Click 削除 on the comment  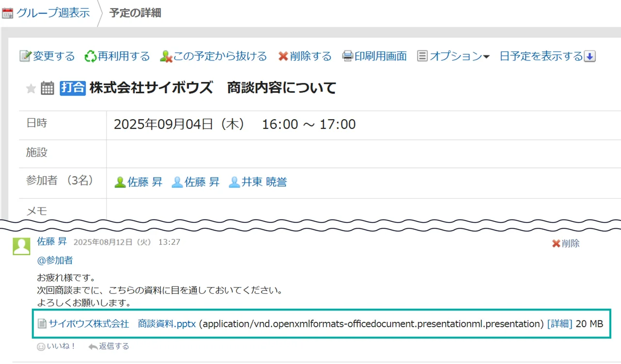click(571, 243)
